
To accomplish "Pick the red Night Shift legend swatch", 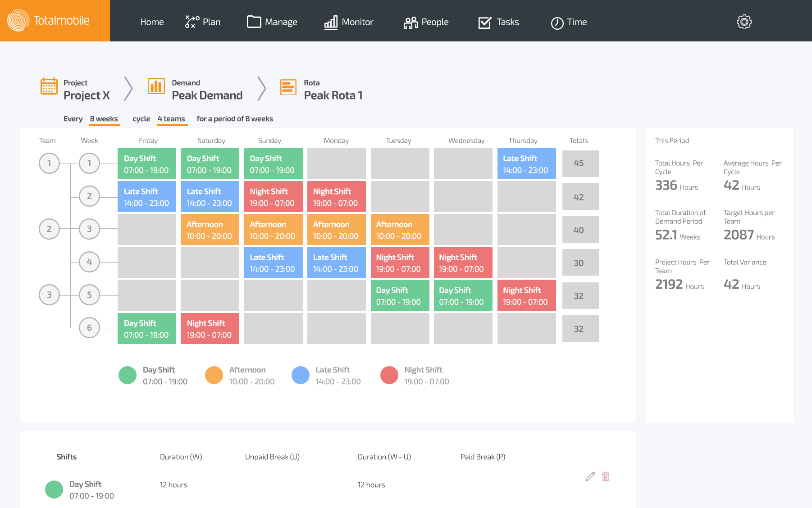I will 389,375.
